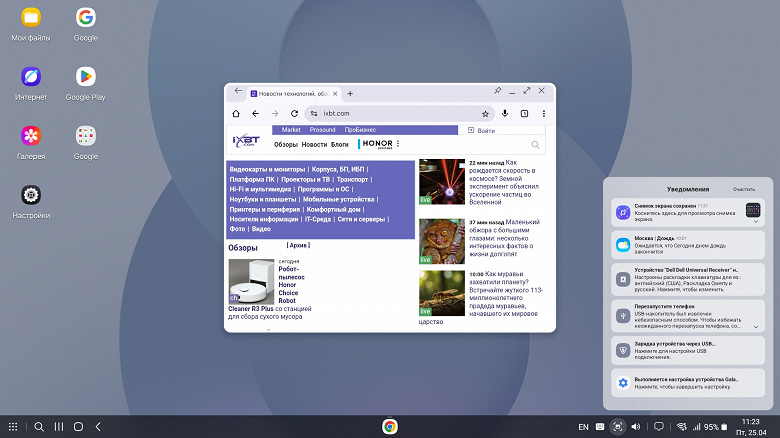Screen dimensions: 780x438
Task: Open the ПроБизнес link
Action: tap(360, 130)
